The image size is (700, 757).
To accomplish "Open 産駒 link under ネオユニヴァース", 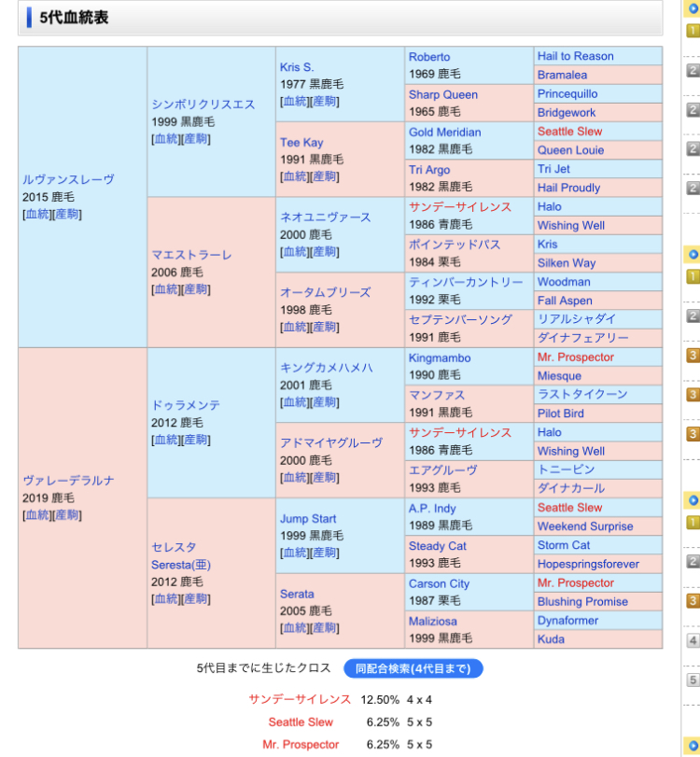I will pos(325,251).
